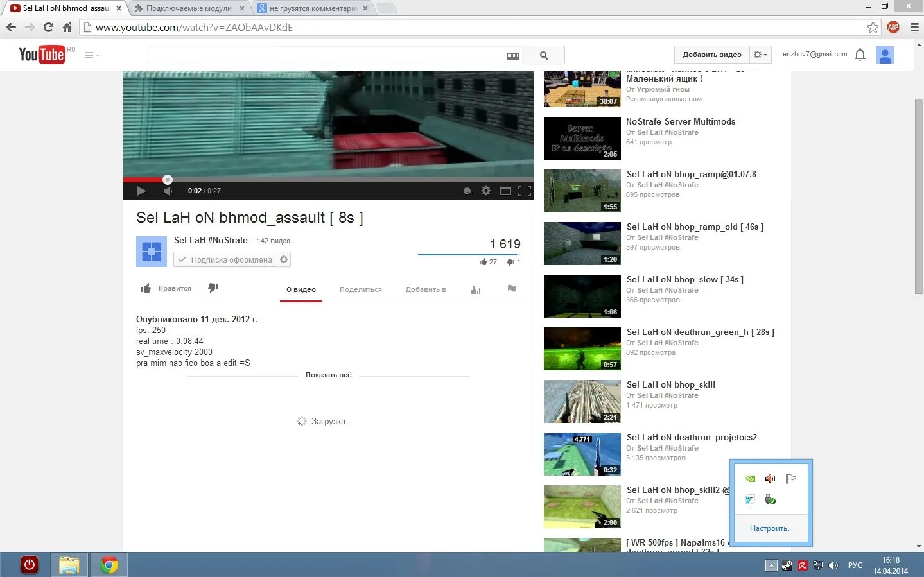The image size is (924, 577).
Task: Open video statistics icon
Action: tap(476, 290)
